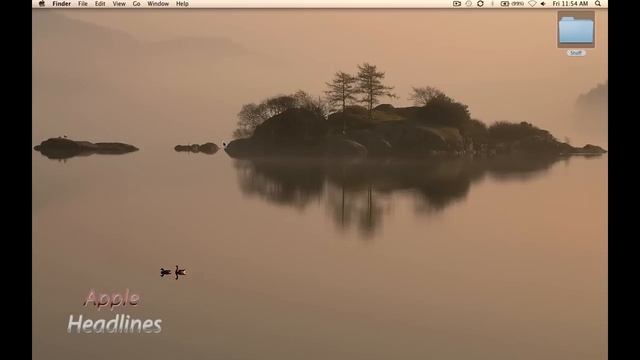Open the Finder menu
Image resolution: width=640 pixels, height=360 pixels.
point(62,4)
